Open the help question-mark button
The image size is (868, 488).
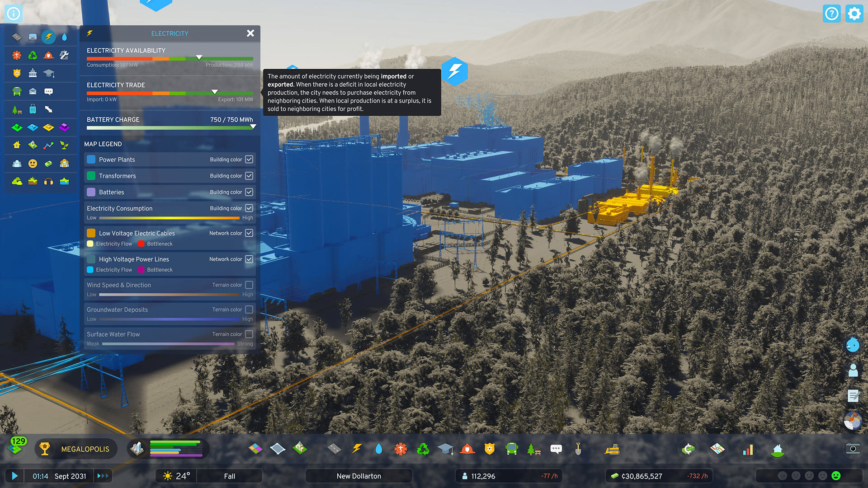tap(832, 14)
